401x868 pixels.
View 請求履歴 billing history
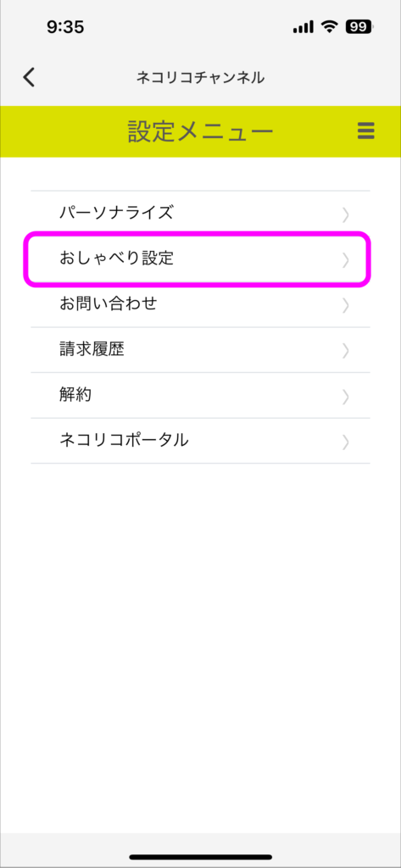coord(200,350)
